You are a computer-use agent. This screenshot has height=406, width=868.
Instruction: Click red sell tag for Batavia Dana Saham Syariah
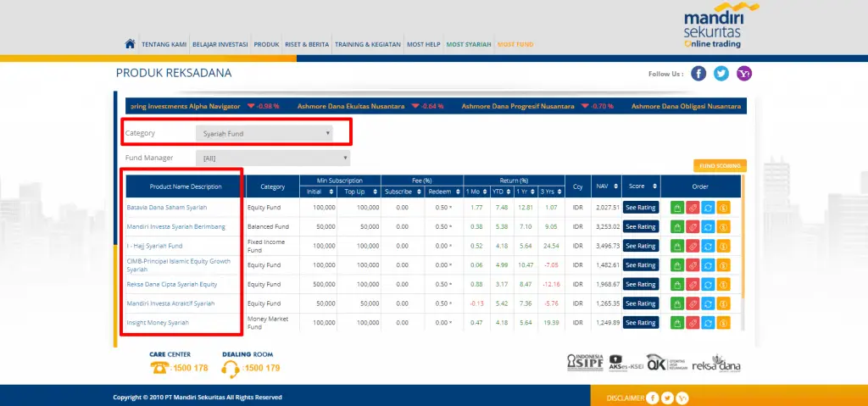pos(693,208)
